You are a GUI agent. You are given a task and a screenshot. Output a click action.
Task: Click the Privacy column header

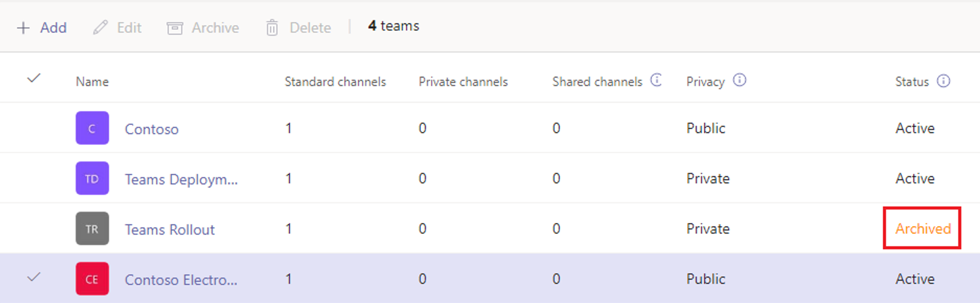(x=705, y=82)
